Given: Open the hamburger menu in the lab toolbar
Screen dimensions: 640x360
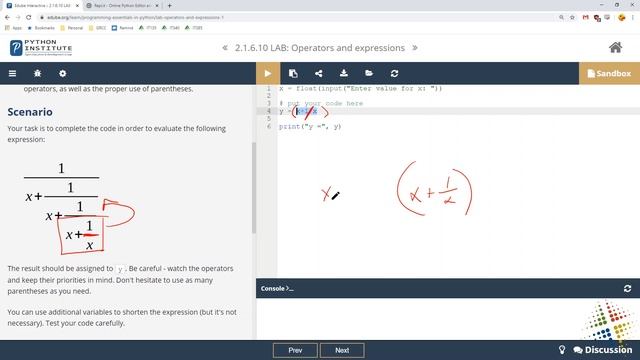Looking at the screenshot, I should click(x=12, y=73).
